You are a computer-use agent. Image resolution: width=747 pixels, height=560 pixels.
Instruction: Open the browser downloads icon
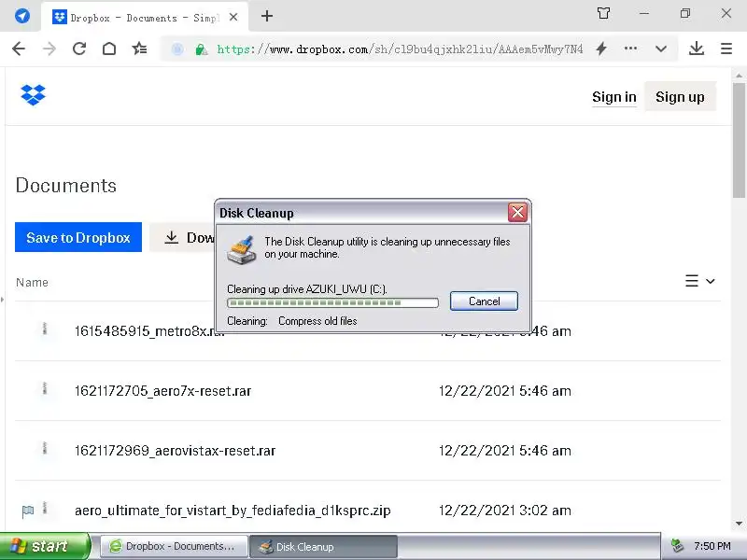(x=697, y=49)
